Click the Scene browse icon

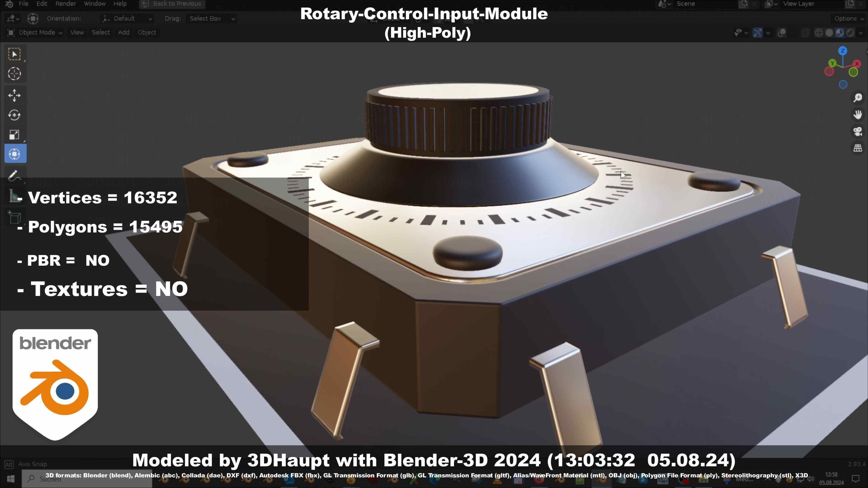665,4
